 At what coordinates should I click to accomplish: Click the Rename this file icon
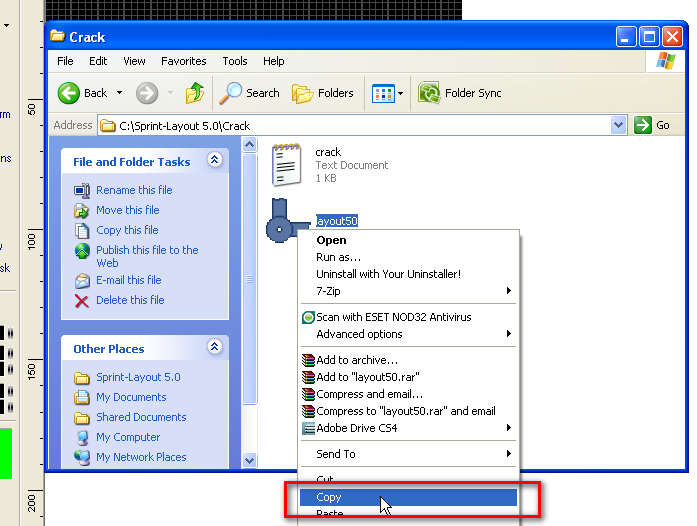pyautogui.click(x=82, y=190)
